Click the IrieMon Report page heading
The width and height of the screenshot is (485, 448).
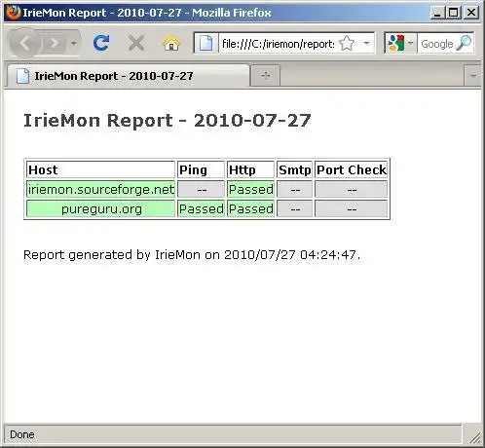click(x=168, y=121)
